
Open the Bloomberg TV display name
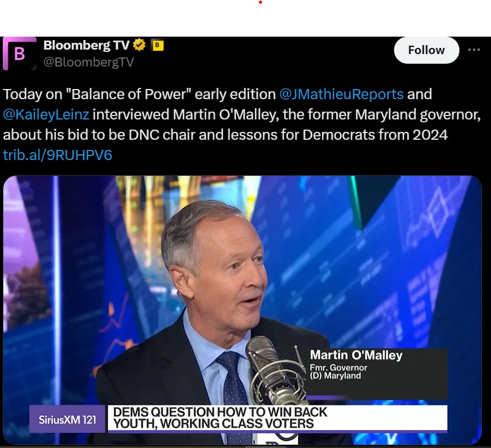pos(86,45)
